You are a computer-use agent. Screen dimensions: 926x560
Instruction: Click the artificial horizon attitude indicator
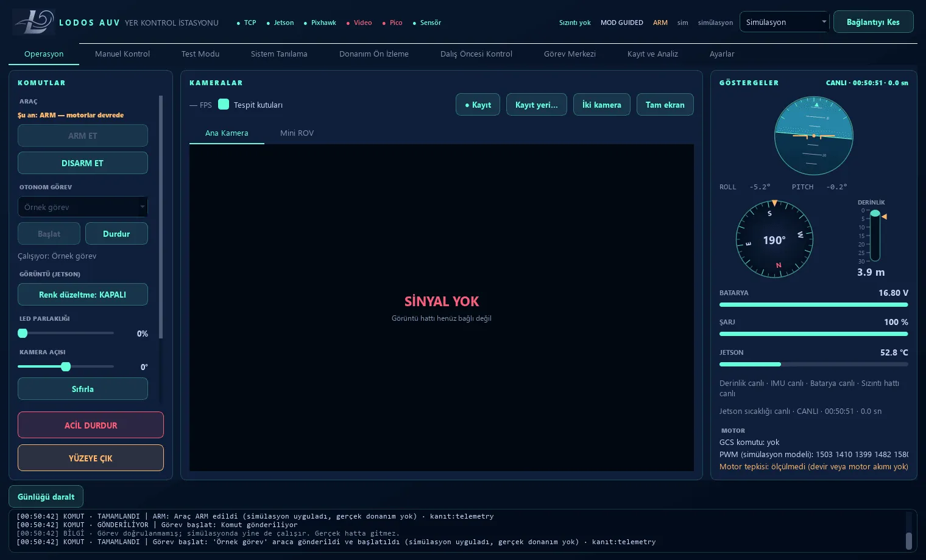tap(813, 136)
